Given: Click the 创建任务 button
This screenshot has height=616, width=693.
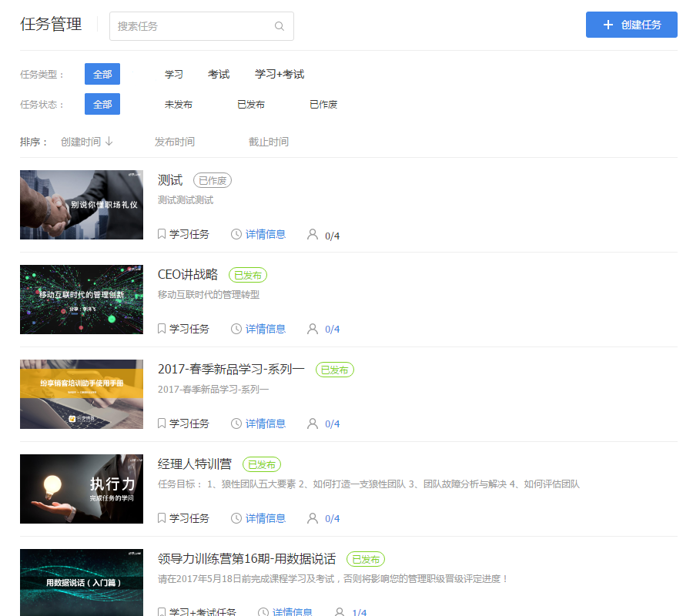Looking at the screenshot, I should [631, 25].
